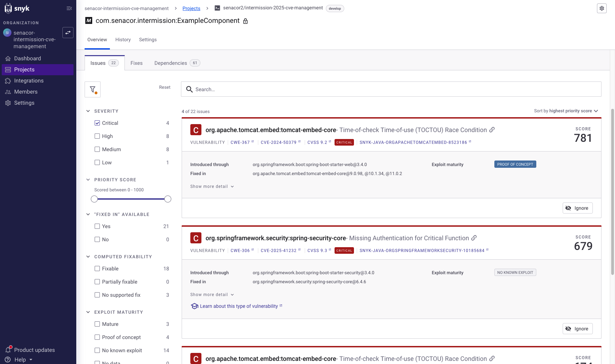Click the priority score slider track
This screenshot has width=615, height=364.
pos(131,199)
